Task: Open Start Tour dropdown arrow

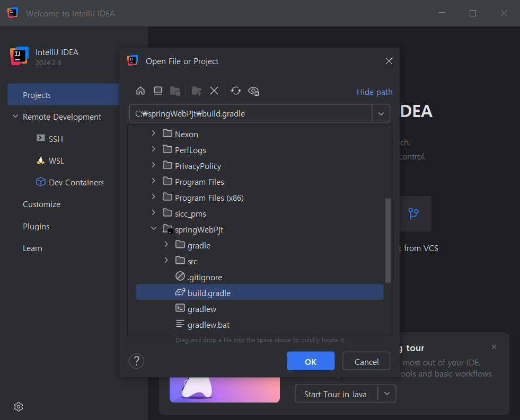Action: coord(386,394)
